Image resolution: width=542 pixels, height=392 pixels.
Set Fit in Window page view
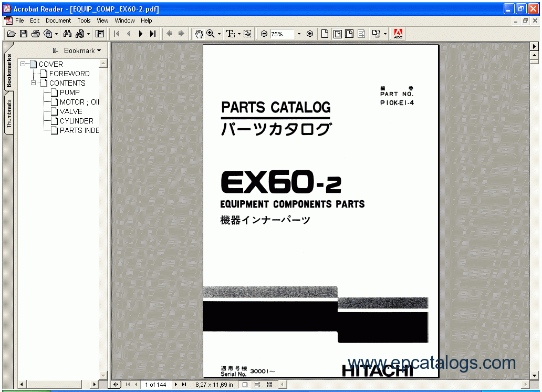click(x=337, y=34)
